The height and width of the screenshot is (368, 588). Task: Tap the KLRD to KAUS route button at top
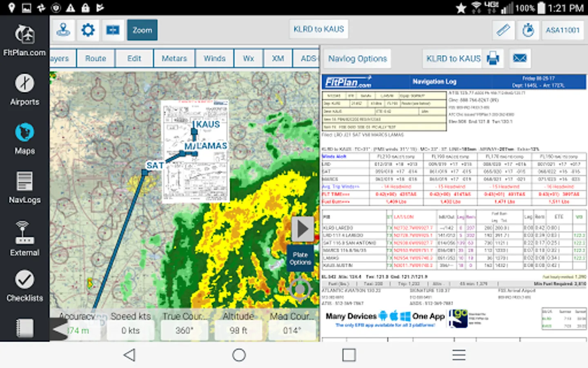[x=318, y=29]
